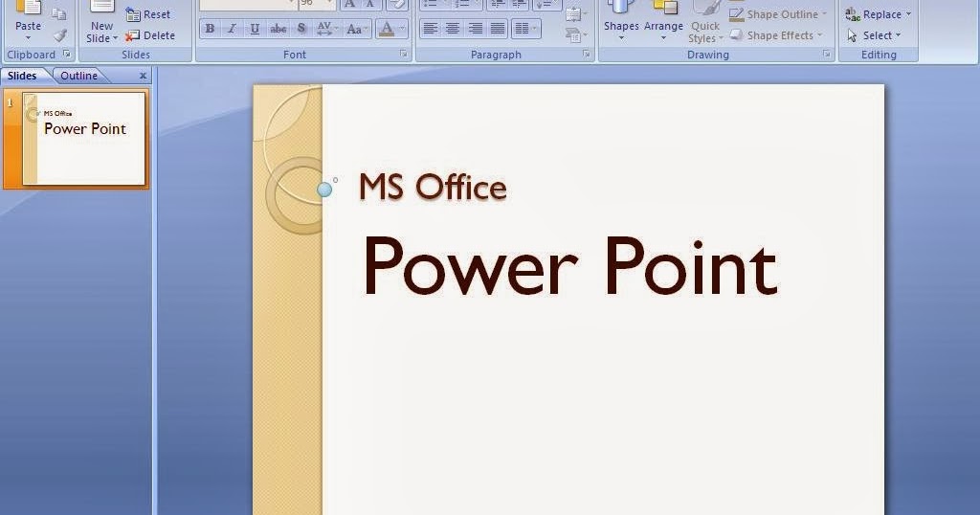Open the Font dialog launcher
Image resolution: width=980 pixels, height=515 pixels.
tap(404, 55)
